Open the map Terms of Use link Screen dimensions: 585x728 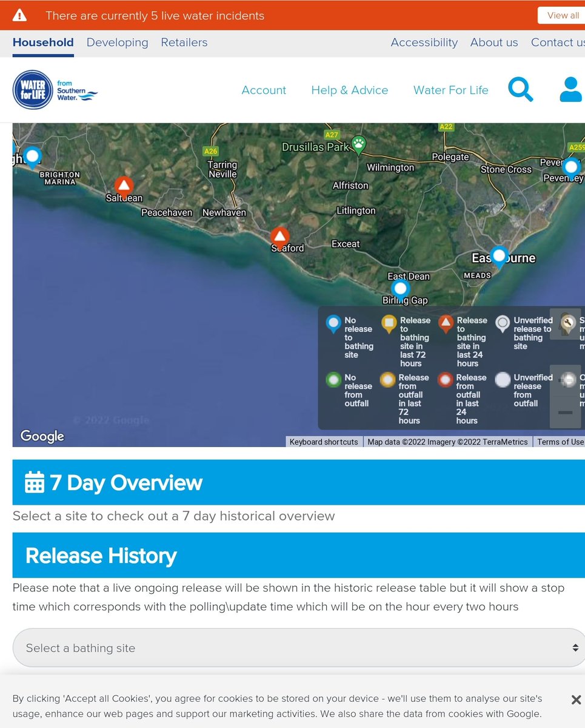pyautogui.click(x=560, y=442)
